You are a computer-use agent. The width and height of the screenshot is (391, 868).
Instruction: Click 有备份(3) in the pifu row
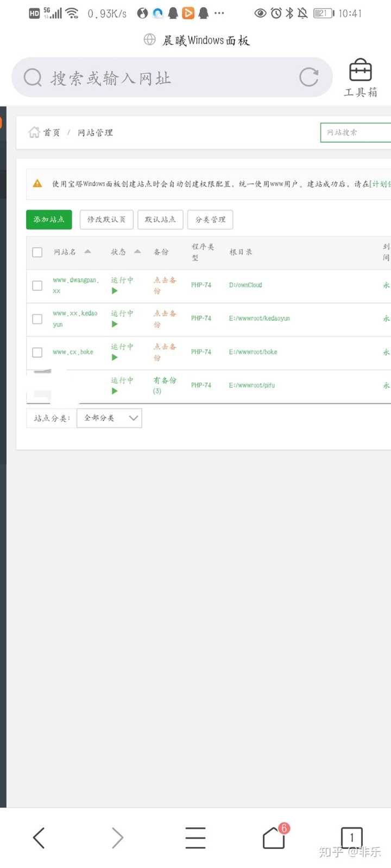[165, 386]
